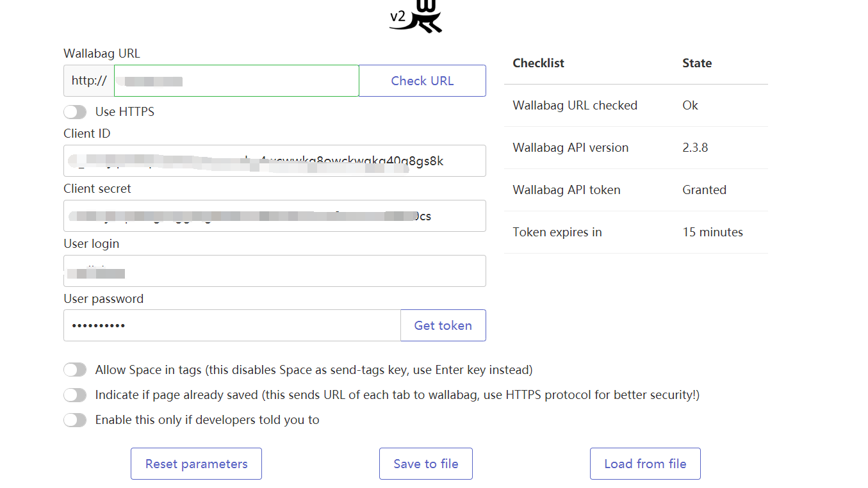Click the 'Granted' state value
This screenshot has height=488, width=868.
point(704,190)
